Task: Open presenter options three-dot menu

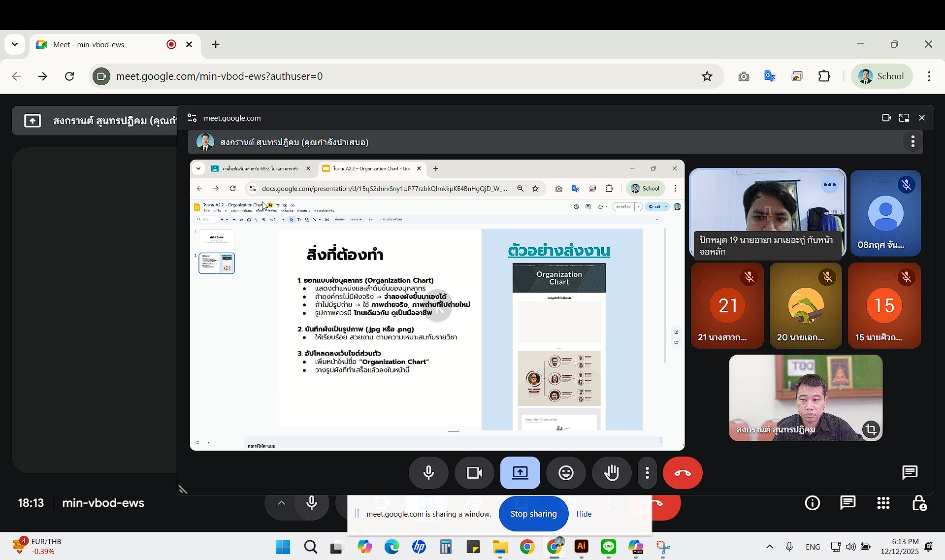Action: point(913,142)
